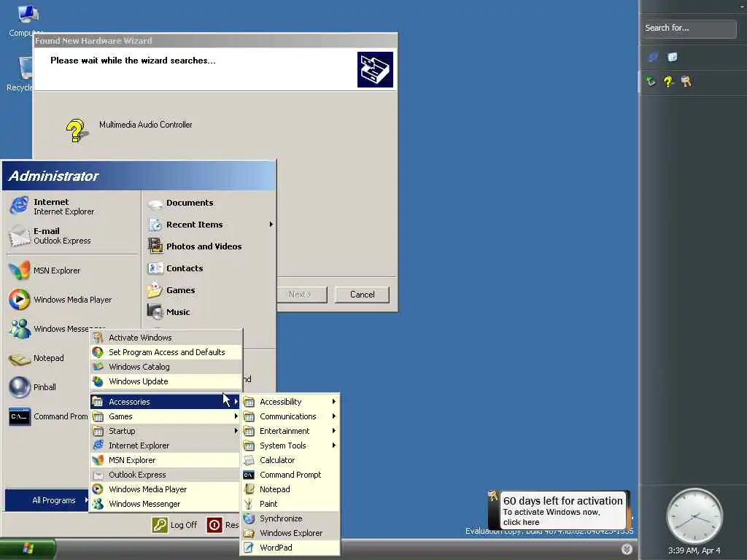Screen dimensions: 747x560
Task: Launch WordPad from Accessories
Action: pos(290,548)
